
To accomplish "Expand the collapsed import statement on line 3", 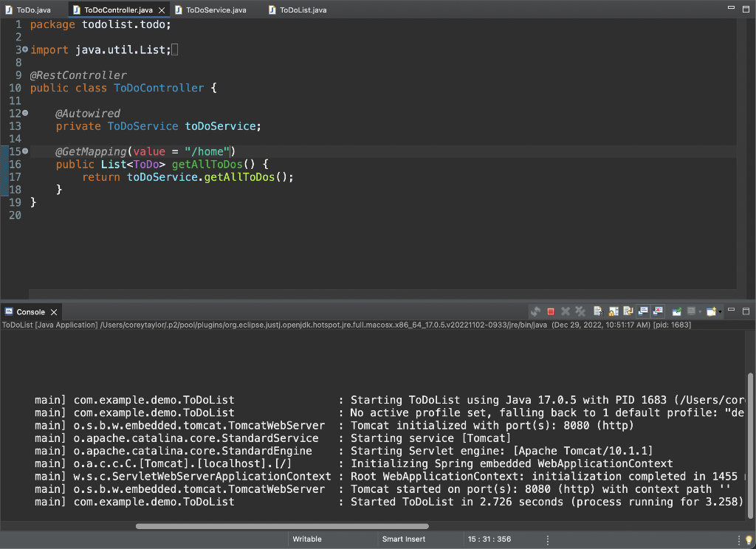I will pos(24,49).
